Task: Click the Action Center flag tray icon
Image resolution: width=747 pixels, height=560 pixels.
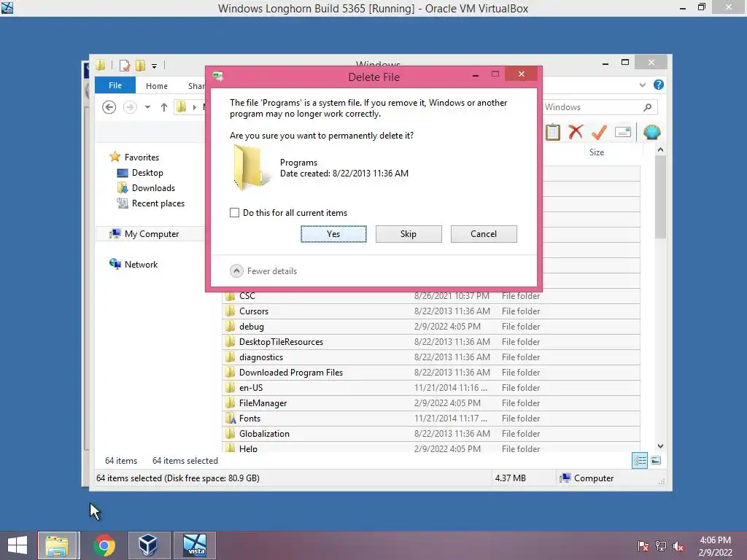Action: click(643, 545)
